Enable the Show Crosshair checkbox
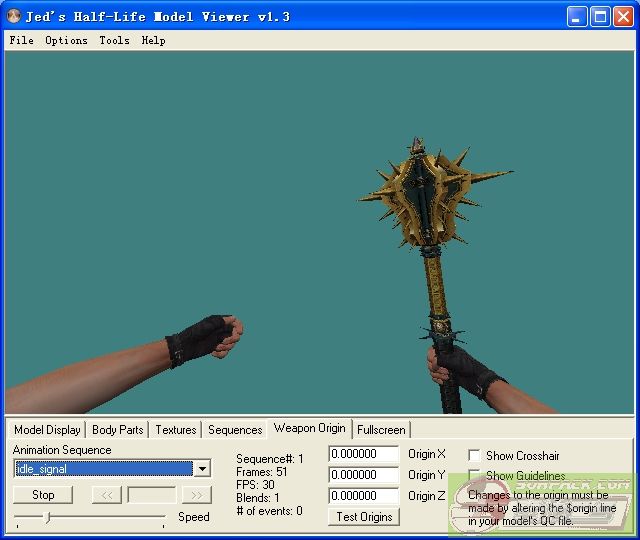The image size is (640, 540). 474,455
